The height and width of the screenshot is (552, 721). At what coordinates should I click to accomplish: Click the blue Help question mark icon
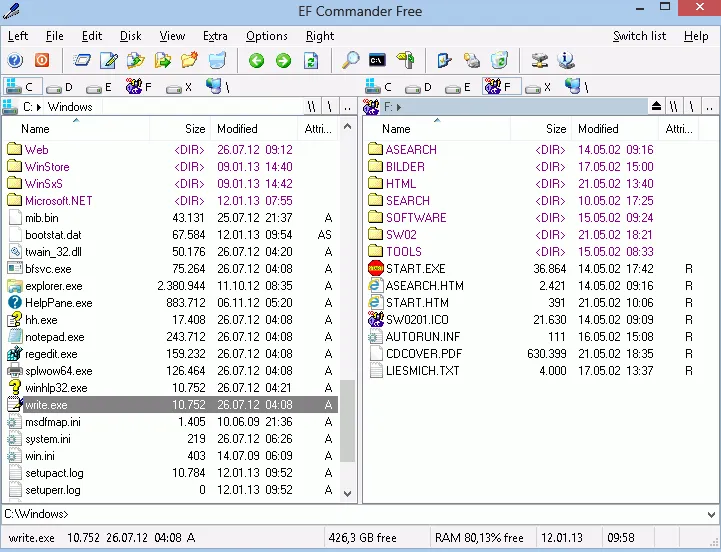pos(15,60)
